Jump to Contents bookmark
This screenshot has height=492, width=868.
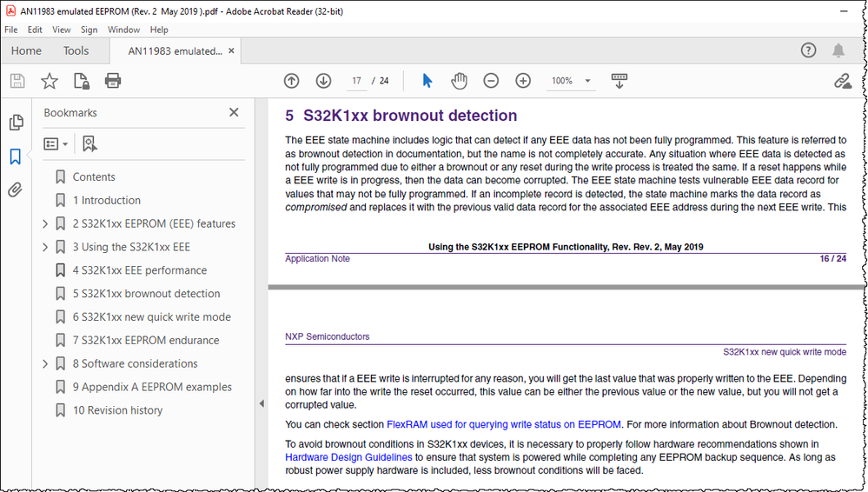pos(94,177)
